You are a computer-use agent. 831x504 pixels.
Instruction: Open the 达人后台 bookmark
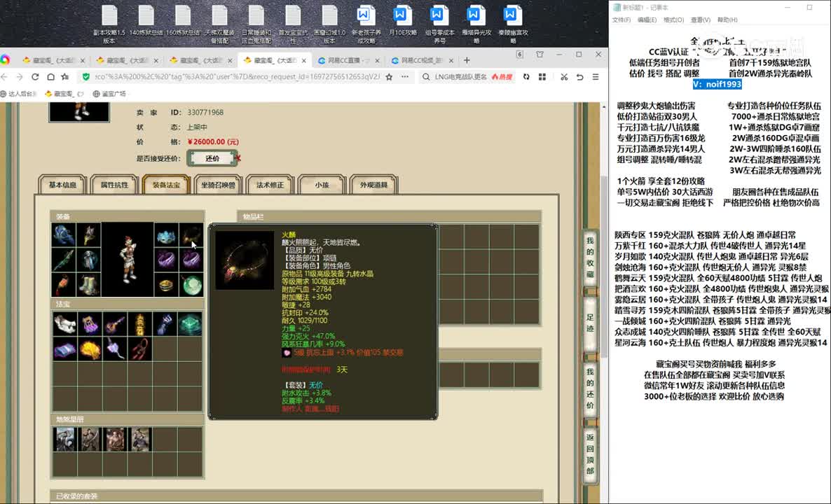click(x=19, y=94)
